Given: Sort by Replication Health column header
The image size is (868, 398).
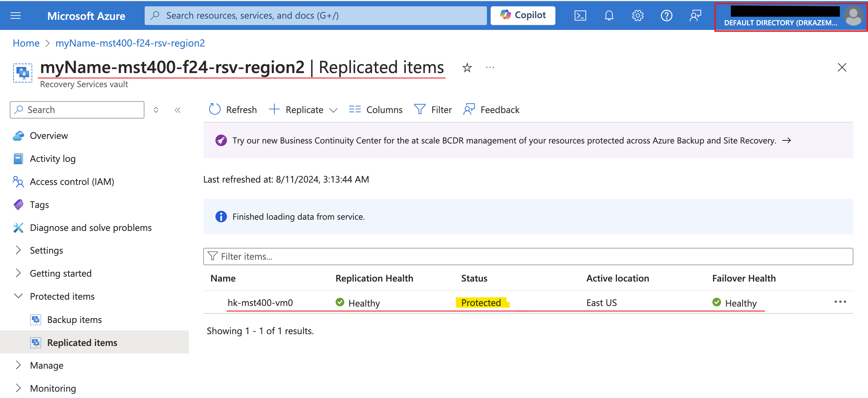Looking at the screenshot, I should point(374,278).
